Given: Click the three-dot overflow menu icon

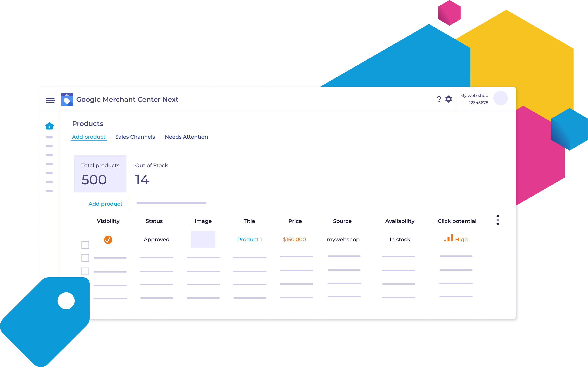Looking at the screenshot, I should [x=497, y=220].
